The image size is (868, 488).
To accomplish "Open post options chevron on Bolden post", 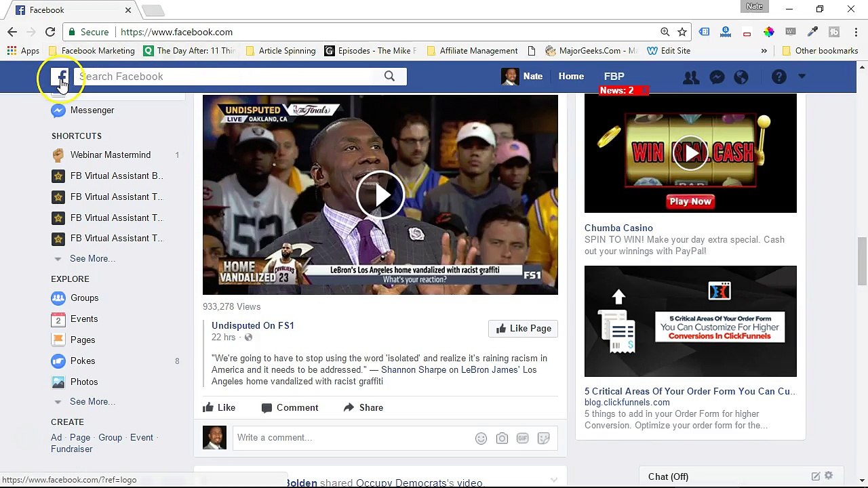I will tap(554, 480).
